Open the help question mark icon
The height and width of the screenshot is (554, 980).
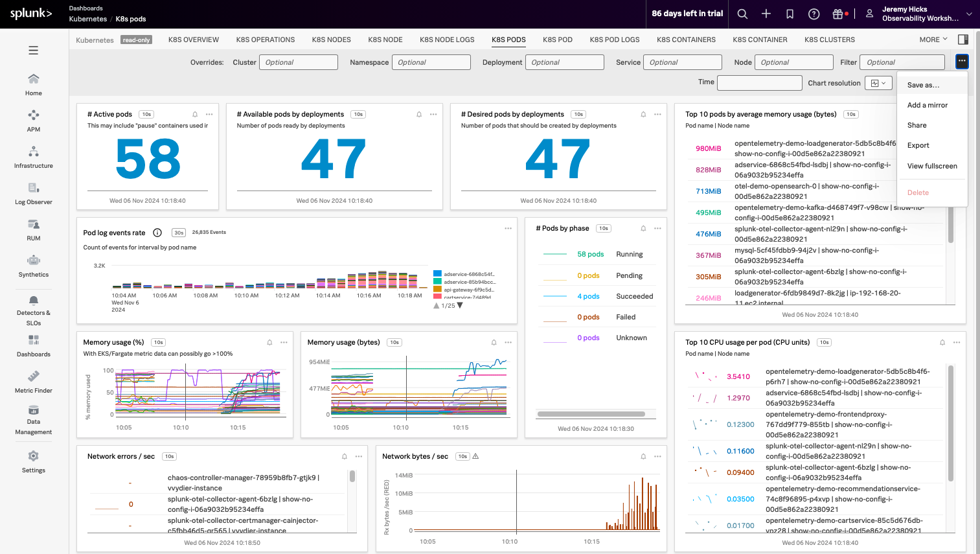coord(814,14)
